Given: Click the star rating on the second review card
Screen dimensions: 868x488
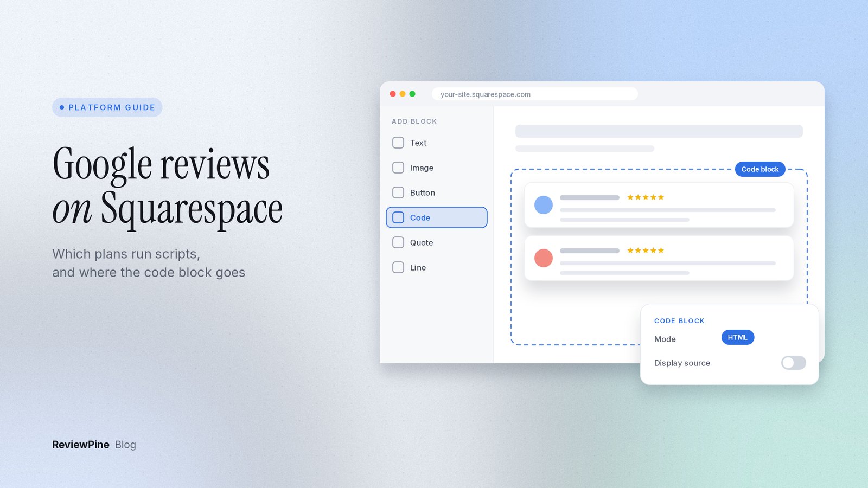Looking at the screenshot, I should [x=646, y=251].
